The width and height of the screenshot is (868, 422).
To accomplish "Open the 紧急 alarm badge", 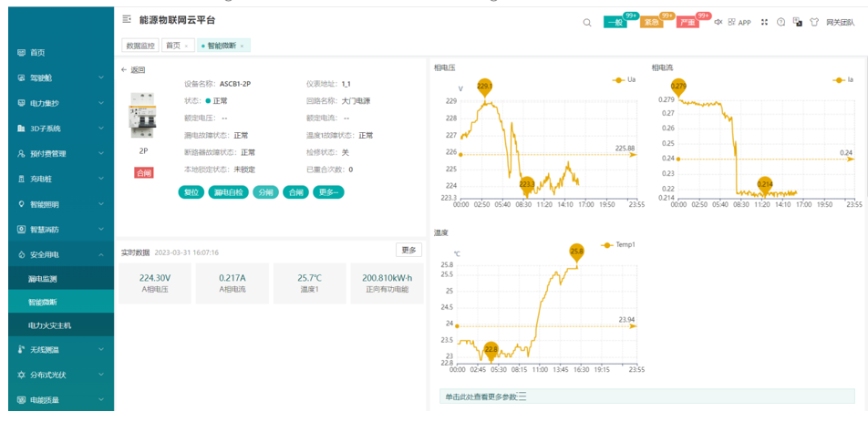I will (652, 23).
